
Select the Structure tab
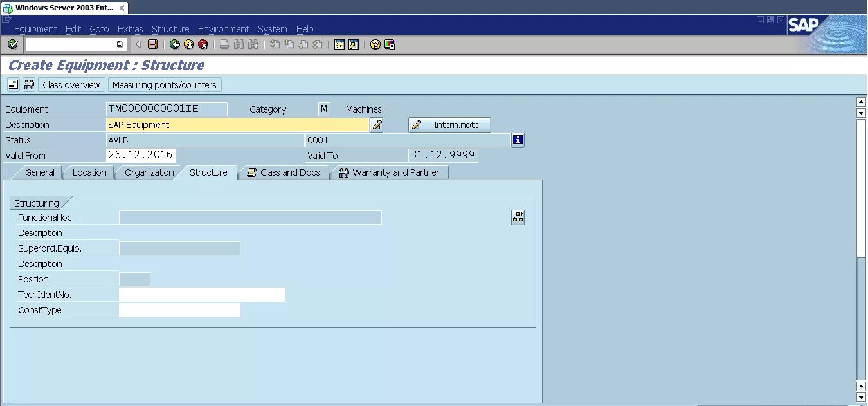pos(208,172)
